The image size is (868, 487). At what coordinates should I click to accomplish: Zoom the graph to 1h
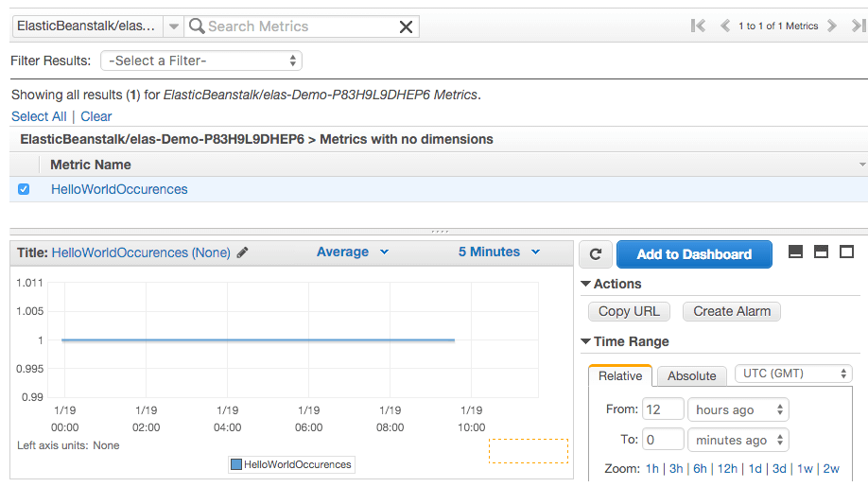coord(652,469)
